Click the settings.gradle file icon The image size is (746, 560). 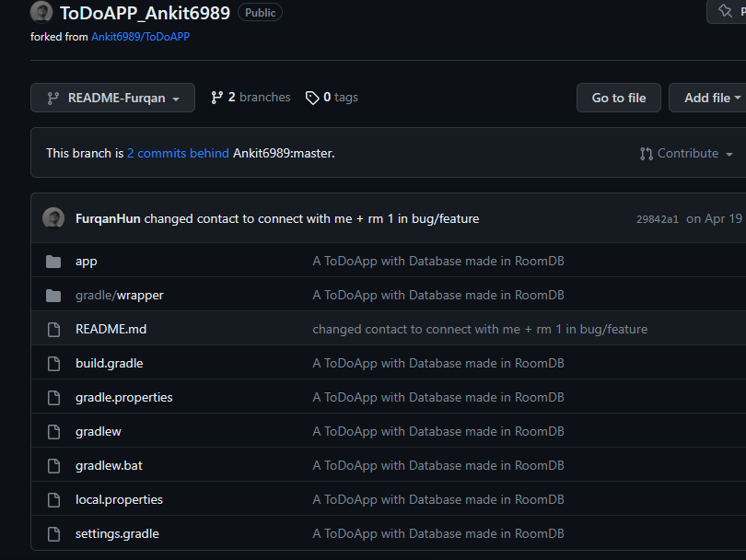(x=53, y=534)
